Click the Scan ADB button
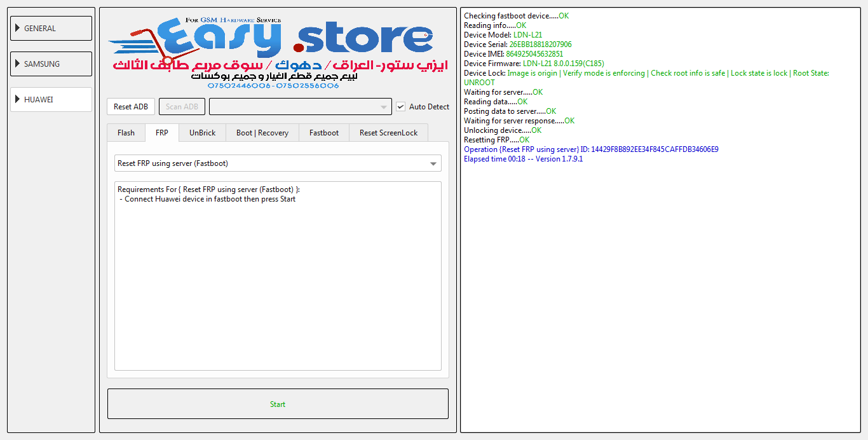 (x=182, y=107)
